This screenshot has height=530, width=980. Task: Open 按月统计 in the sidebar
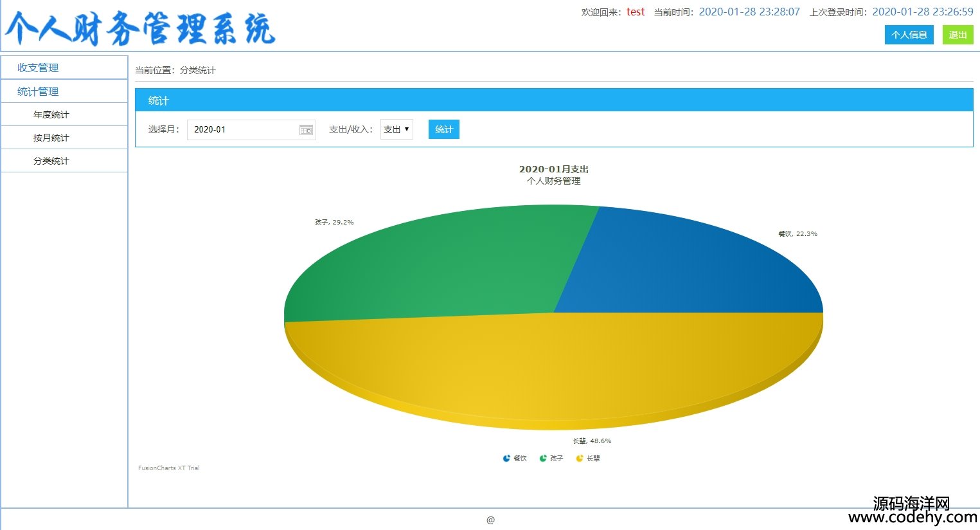point(64,138)
